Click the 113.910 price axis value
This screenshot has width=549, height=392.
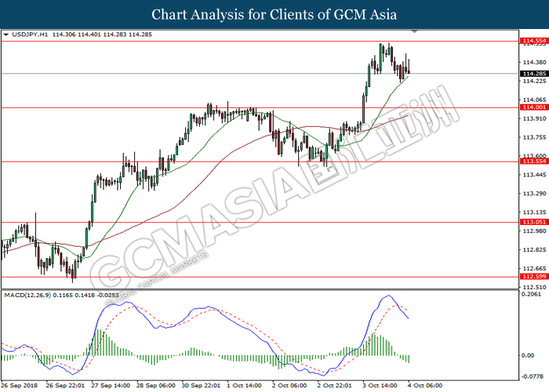click(534, 118)
